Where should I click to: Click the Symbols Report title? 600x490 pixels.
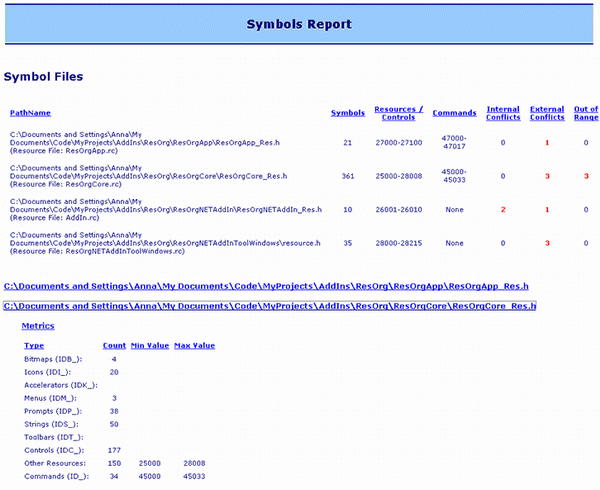coord(299,24)
